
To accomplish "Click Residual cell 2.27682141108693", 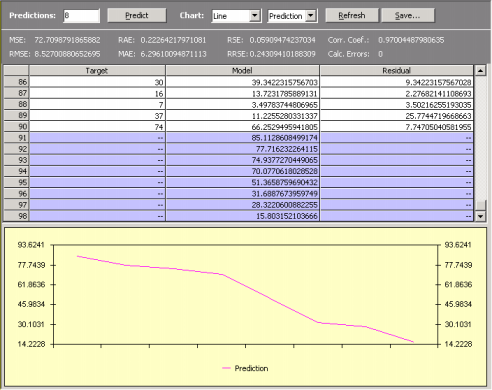I will (396, 93).
